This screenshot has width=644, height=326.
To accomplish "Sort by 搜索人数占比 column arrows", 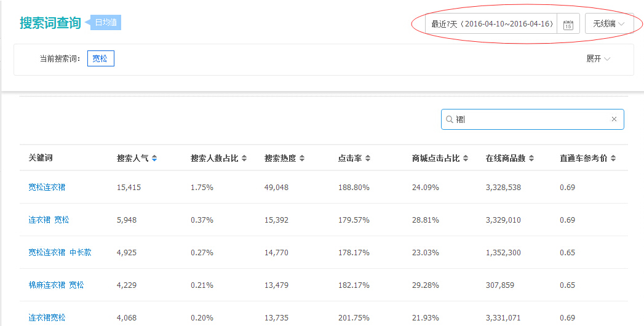I will pos(244,159).
